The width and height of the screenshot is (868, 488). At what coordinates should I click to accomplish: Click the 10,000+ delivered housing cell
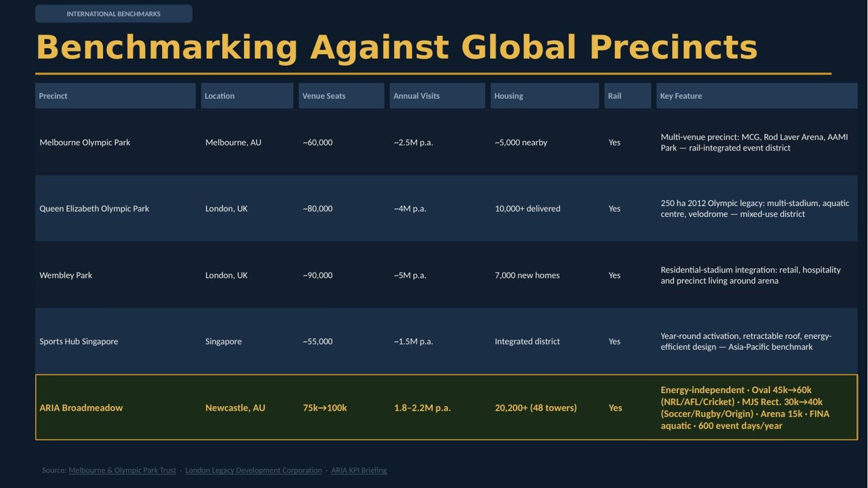[x=528, y=209]
